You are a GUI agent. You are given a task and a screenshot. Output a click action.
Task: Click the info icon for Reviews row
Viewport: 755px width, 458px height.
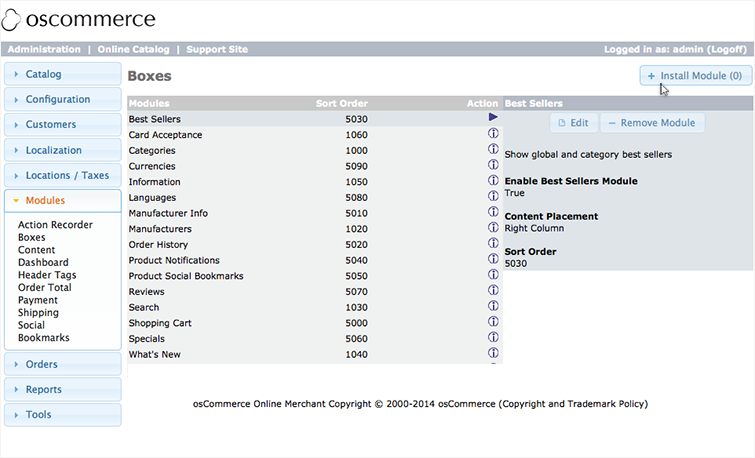493,290
